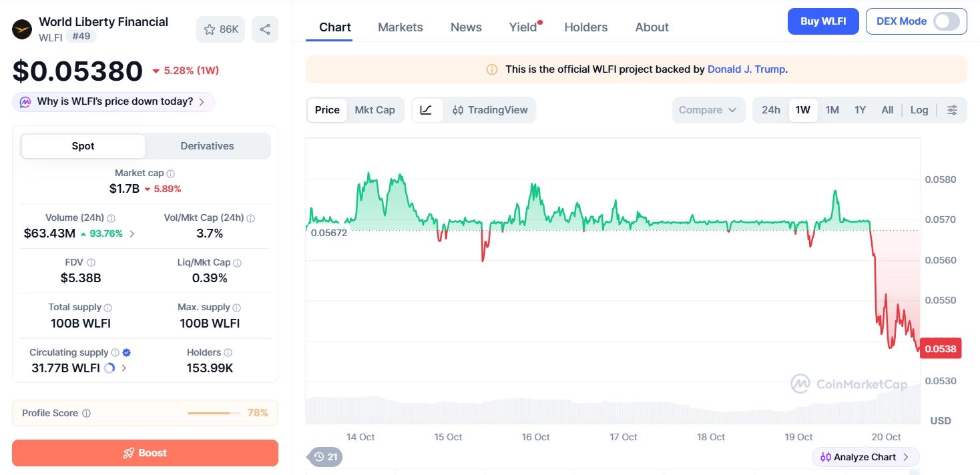
Task: Click the Profile Score progress bar
Action: coord(214,414)
